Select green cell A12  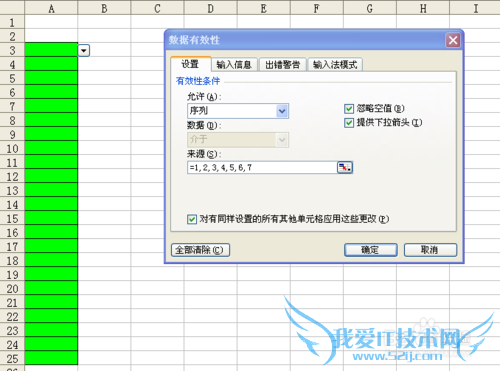pos(51,176)
